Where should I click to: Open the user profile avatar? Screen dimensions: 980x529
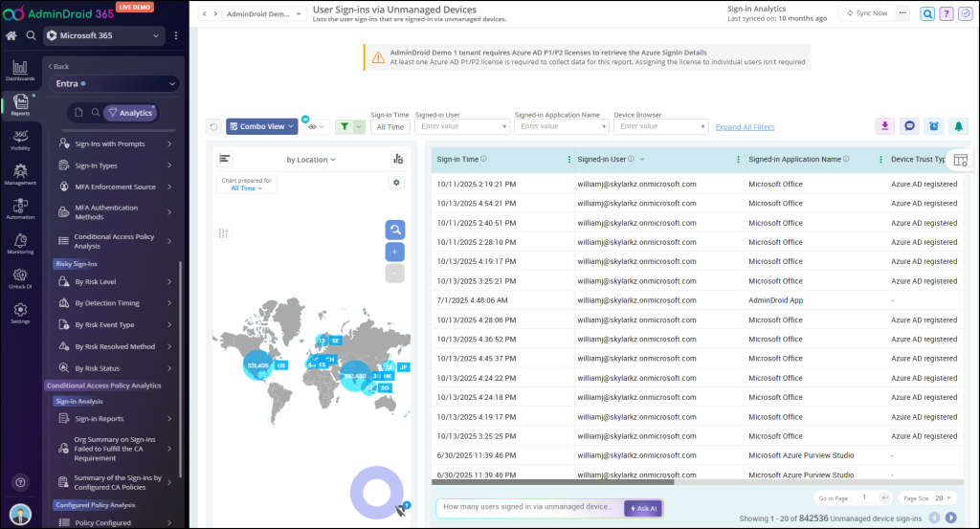(21, 515)
